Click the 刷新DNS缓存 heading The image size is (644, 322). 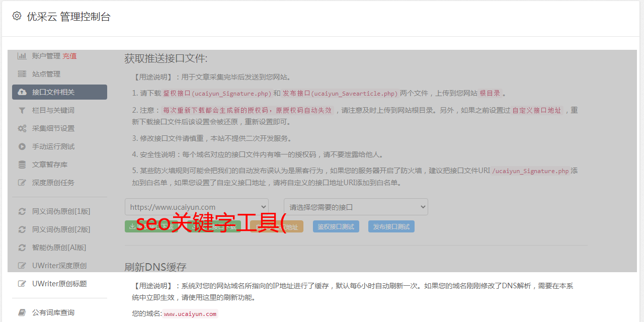tap(155, 267)
